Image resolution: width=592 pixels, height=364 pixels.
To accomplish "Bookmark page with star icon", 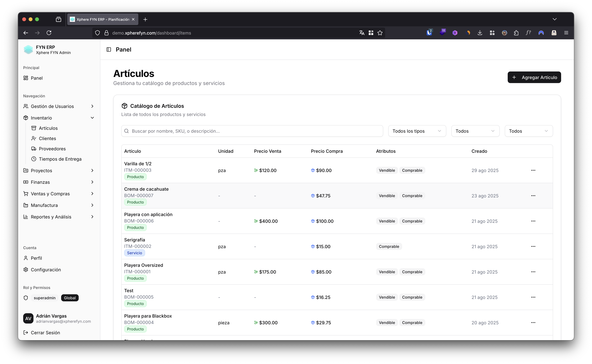I will tap(380, 33).
